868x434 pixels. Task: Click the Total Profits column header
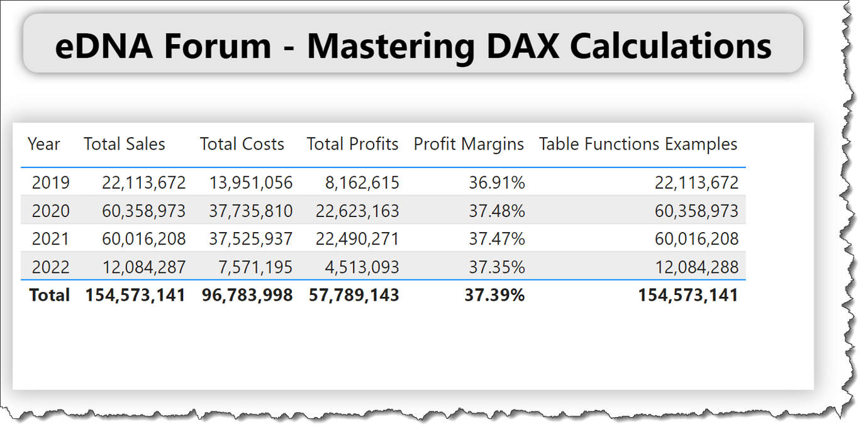click(x=352, y=143)
